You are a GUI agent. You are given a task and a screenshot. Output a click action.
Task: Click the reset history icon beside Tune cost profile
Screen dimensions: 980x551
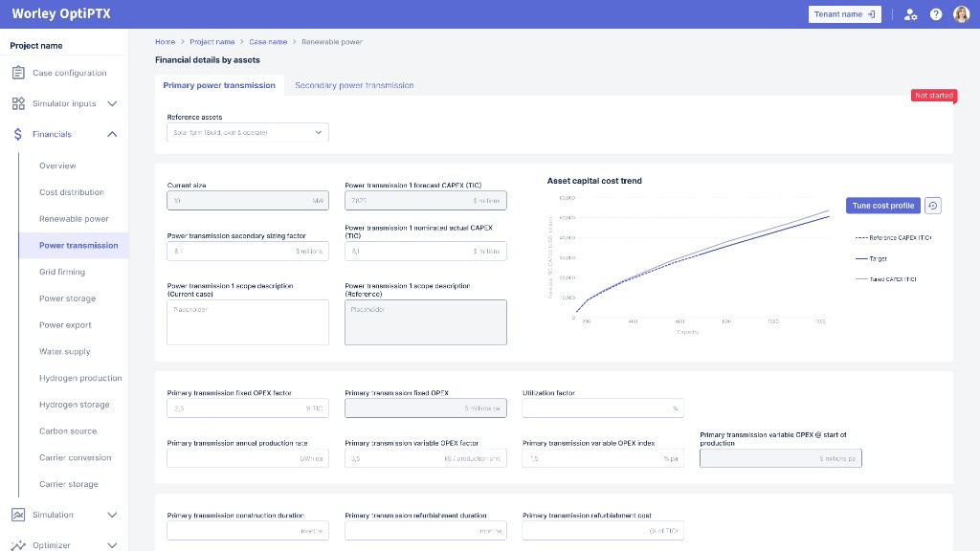point(932,206)
